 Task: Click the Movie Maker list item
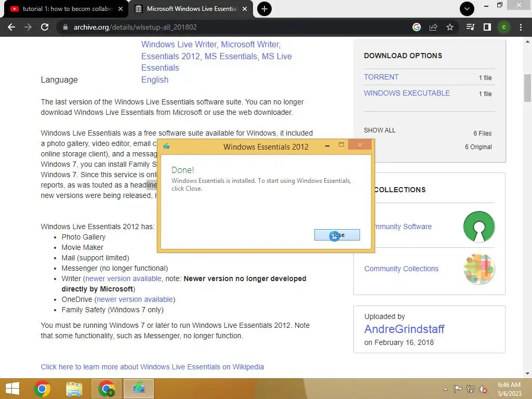coord(83,247)
